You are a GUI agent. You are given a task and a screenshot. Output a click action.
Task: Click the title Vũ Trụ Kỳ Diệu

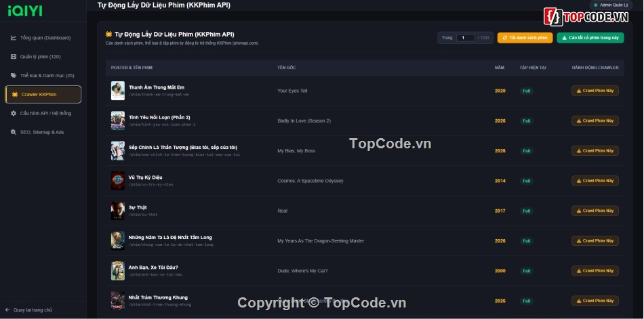point(145,177)
